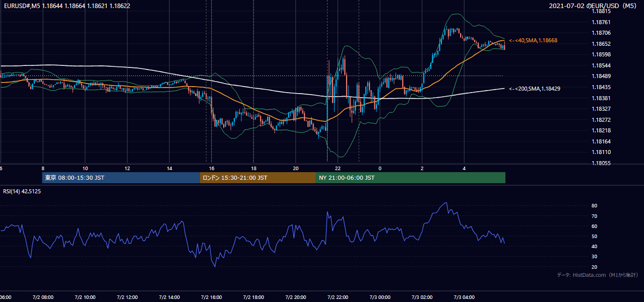
Task: Click the HistData.com data source credit
Action: pyautogui.click(x=598, y=275)
